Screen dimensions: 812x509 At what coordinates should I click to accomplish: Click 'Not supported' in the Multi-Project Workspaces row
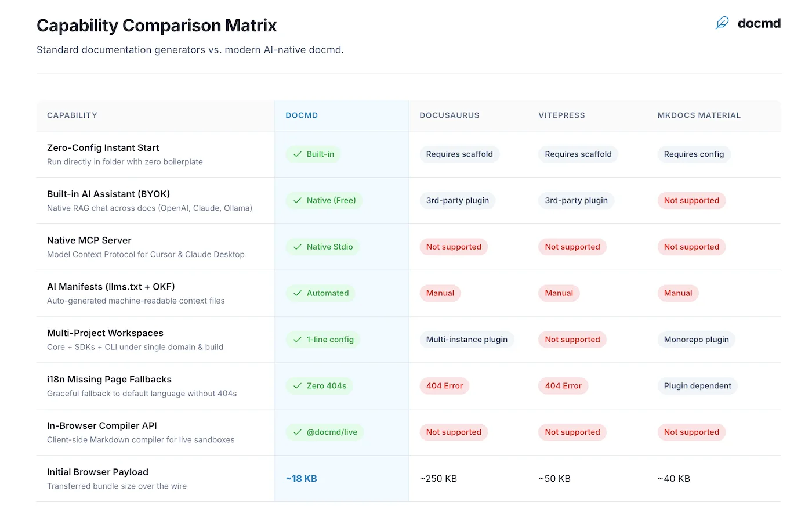point(572,340)
